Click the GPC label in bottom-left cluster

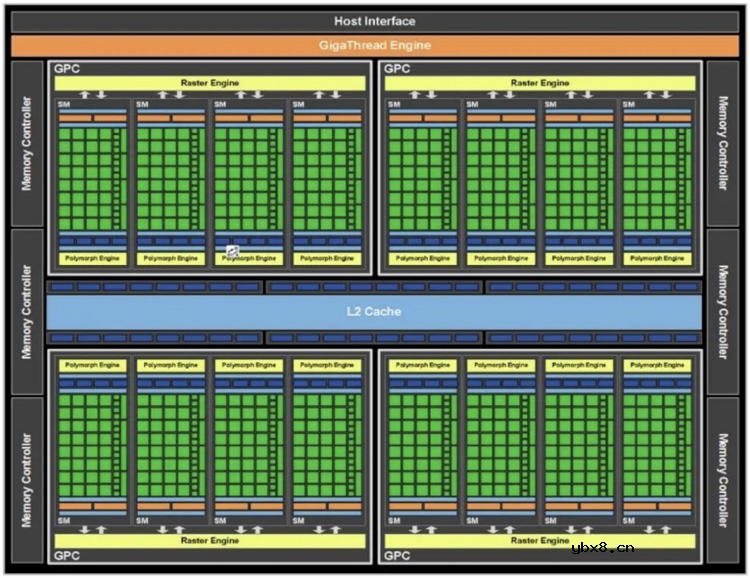[x=67, y=555]
